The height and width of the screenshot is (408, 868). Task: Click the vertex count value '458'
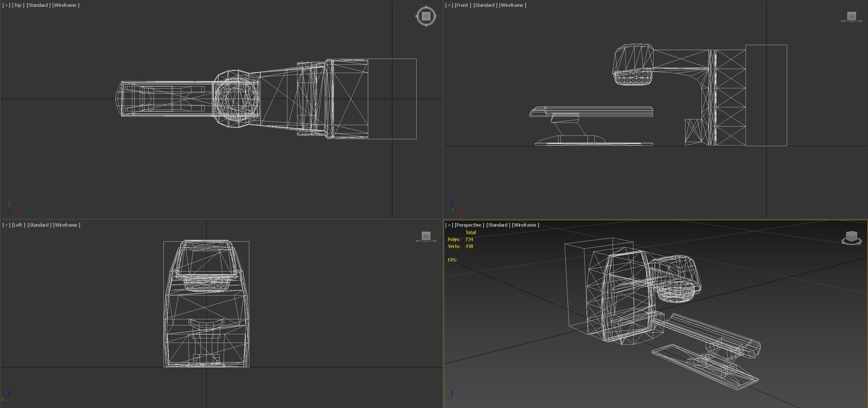coord(469,246)
